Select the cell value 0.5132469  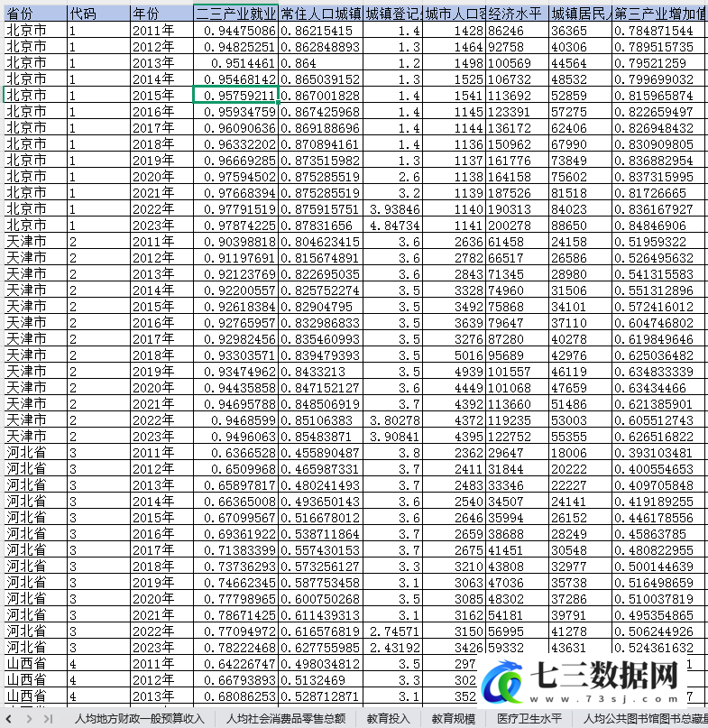point(320,680)
